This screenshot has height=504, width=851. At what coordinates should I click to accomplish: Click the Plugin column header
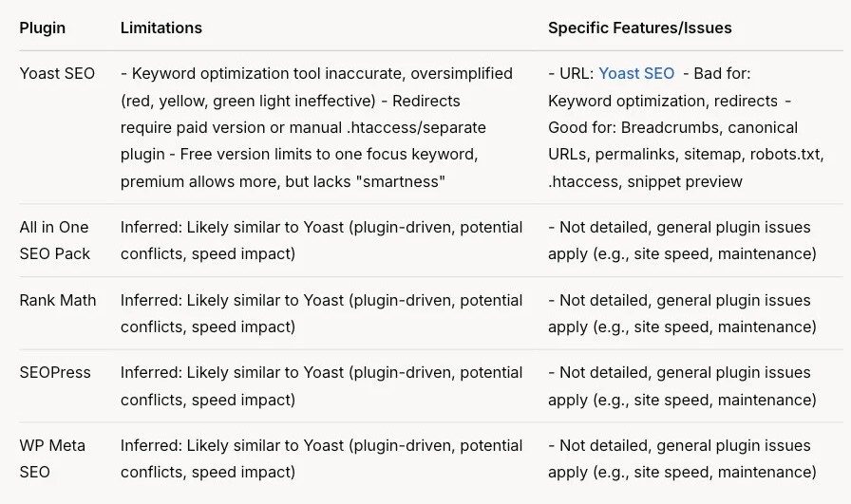point(43,28)
